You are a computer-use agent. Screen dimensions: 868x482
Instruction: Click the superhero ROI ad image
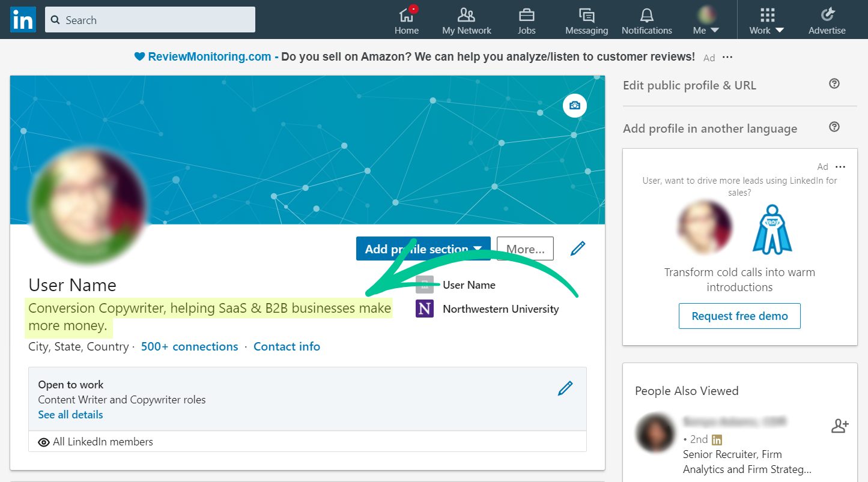pos(772,229)
